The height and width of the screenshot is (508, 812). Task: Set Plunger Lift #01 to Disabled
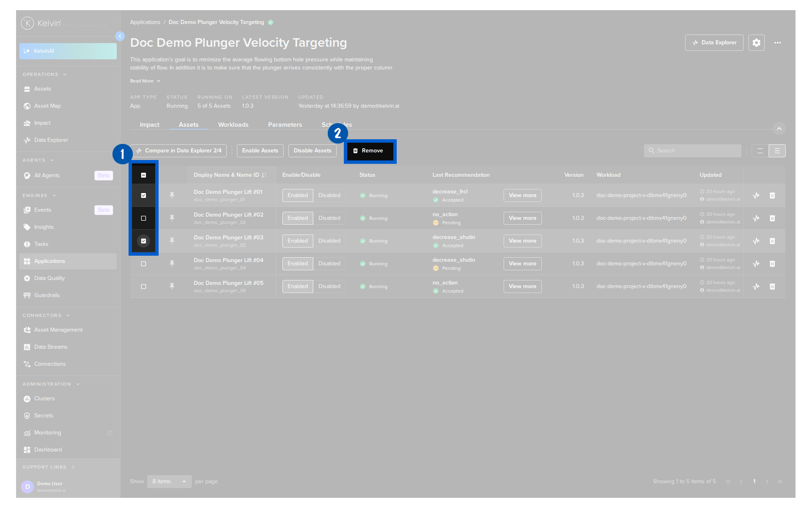point(329,195)
